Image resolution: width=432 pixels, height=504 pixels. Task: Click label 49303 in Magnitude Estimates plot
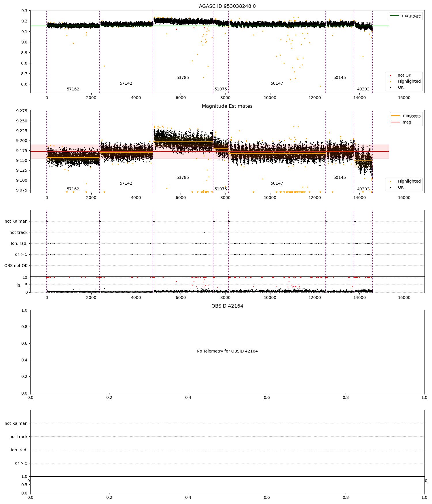click(363, 189)
